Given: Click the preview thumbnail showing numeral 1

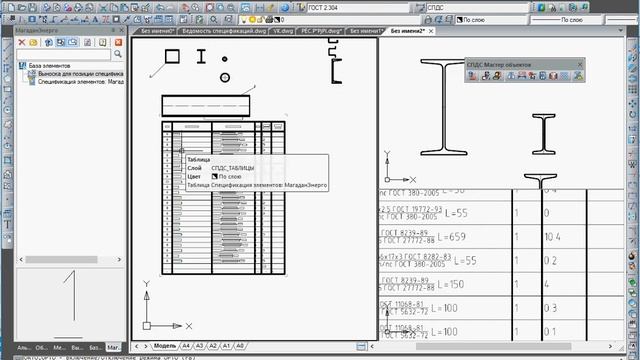Looking at the screenshot, I should 70,303.
